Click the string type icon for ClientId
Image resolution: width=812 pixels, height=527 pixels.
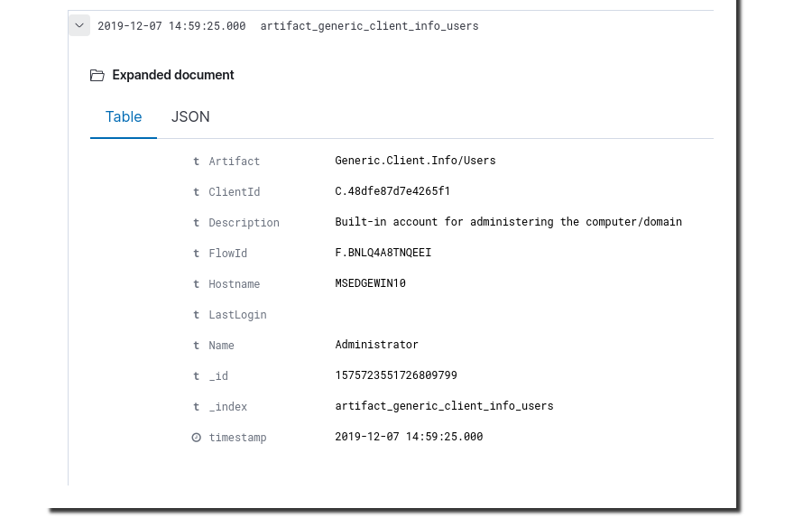(x=197, y=192)
